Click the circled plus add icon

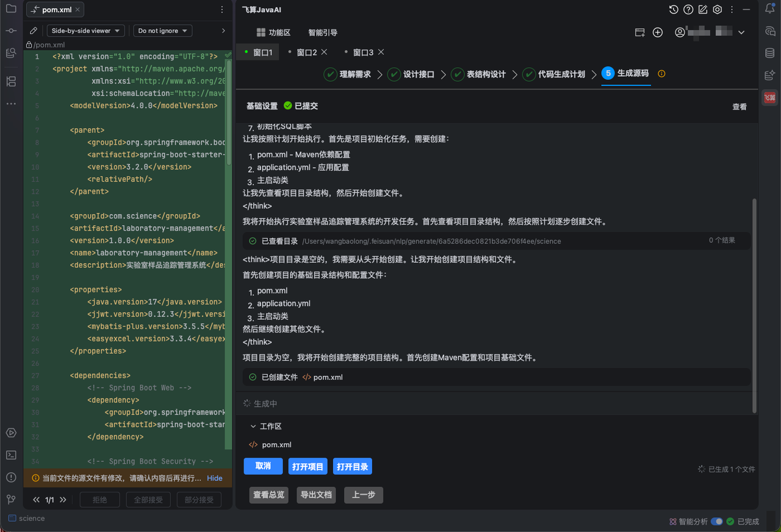click(658, 32)
